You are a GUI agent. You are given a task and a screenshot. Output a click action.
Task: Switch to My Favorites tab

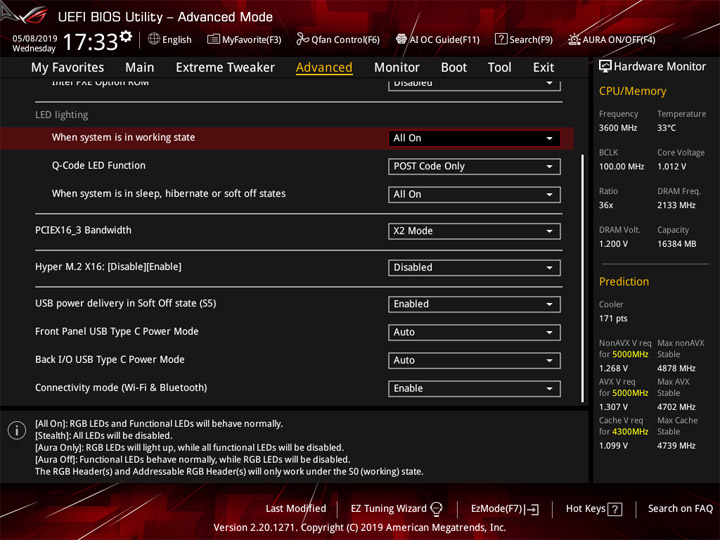[x=68, y=68]
